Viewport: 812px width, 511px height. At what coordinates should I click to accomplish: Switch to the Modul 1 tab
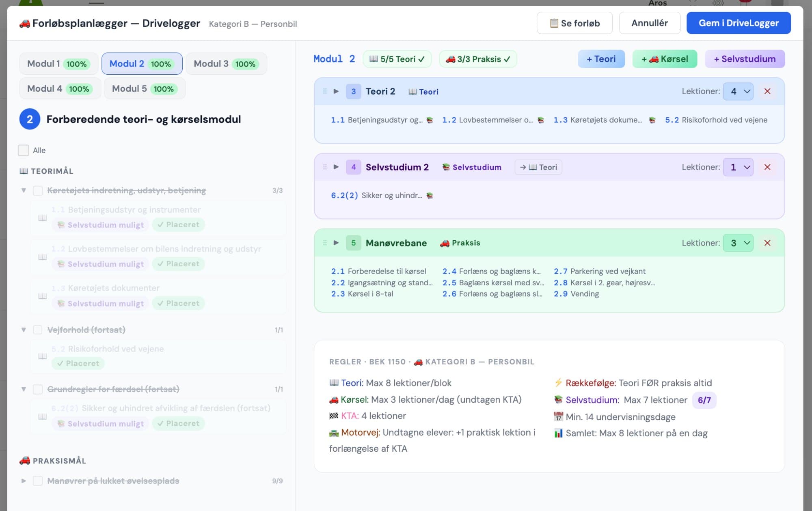click(58, 64)
